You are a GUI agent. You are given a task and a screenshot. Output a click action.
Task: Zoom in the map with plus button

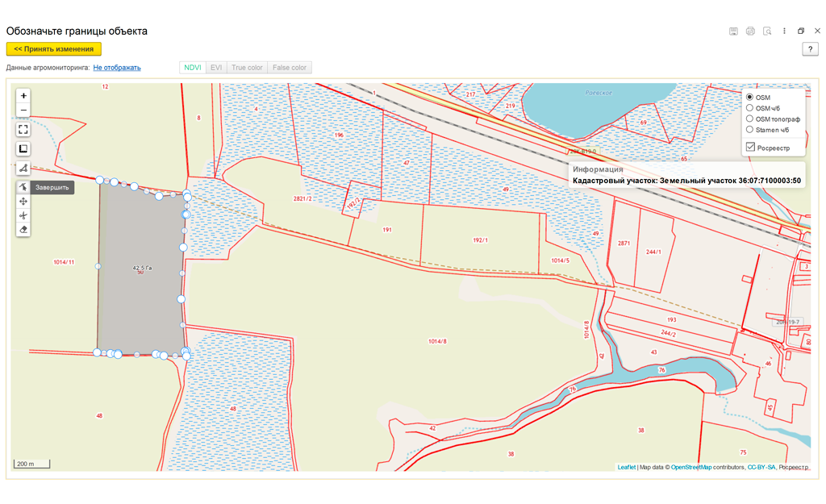tap(23, 96)
